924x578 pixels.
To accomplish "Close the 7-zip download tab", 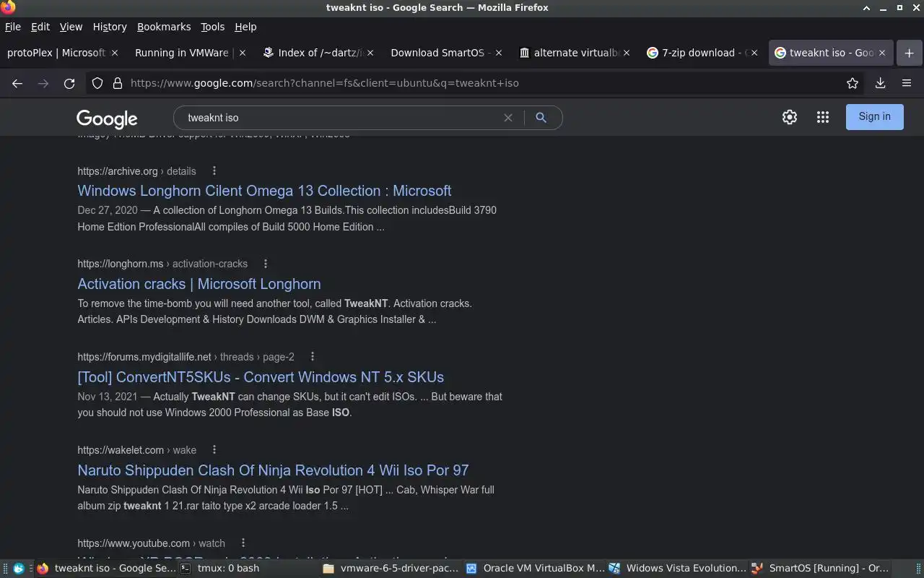I will point(754,53).
